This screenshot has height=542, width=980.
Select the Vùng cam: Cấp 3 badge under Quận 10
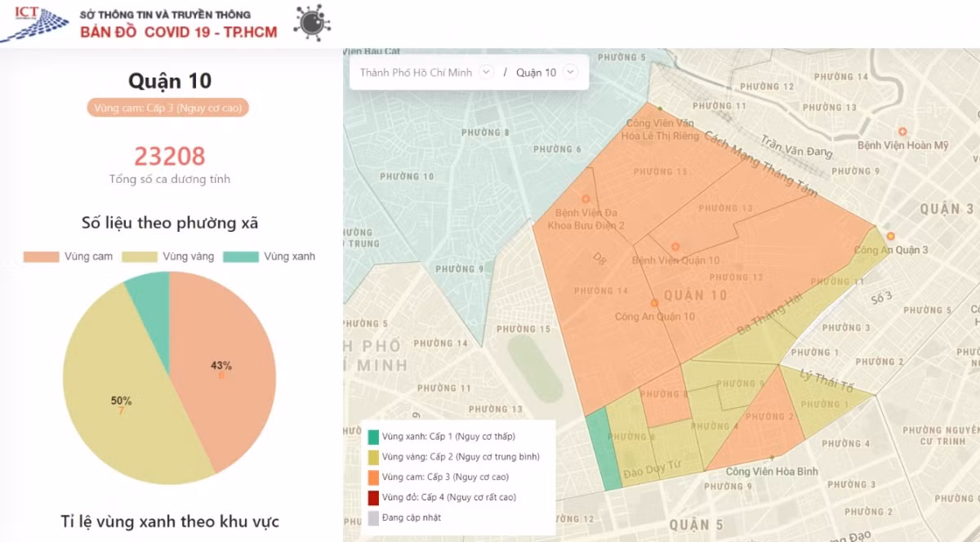(168, 107)
